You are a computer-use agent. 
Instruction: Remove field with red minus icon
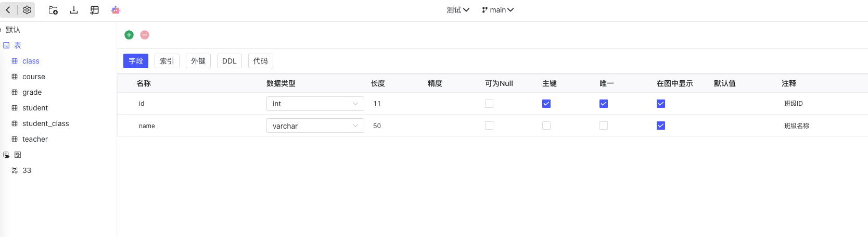click(145, 35)
